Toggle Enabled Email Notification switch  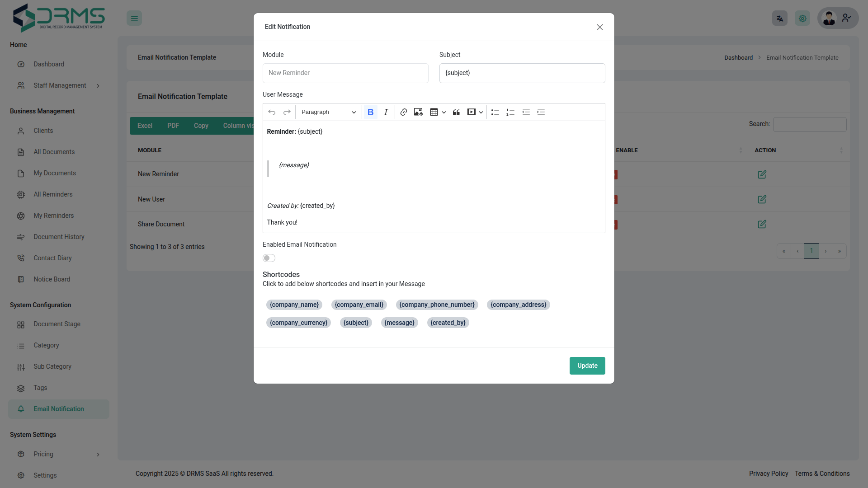coord(269,258)
